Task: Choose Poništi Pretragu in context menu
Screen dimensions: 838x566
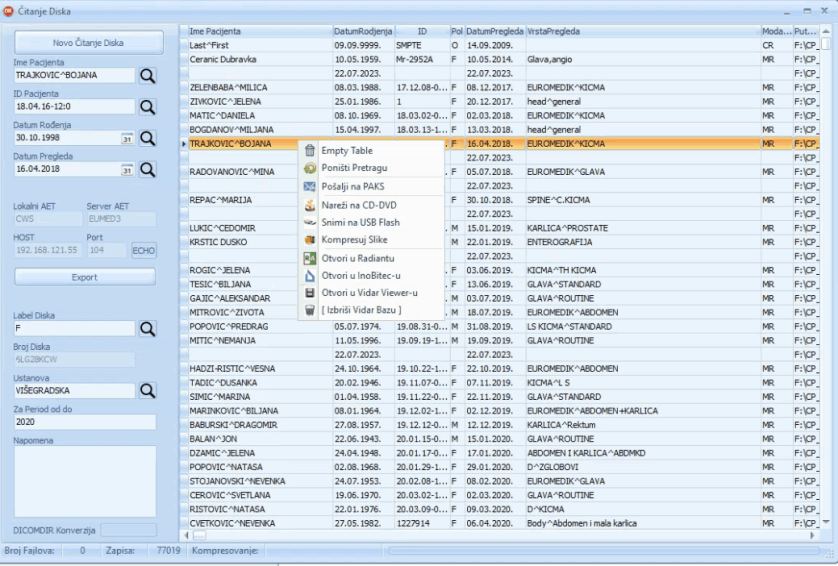Action: tap(354, 168)
